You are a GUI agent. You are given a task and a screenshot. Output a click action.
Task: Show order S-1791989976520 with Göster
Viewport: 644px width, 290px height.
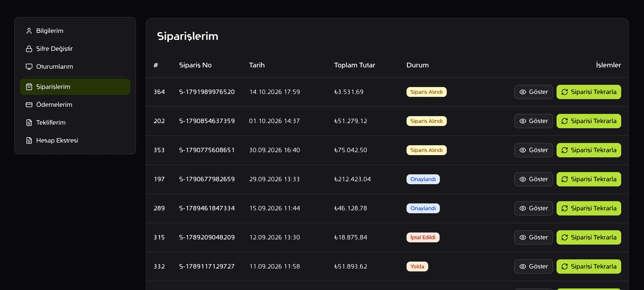coord(533,92)
